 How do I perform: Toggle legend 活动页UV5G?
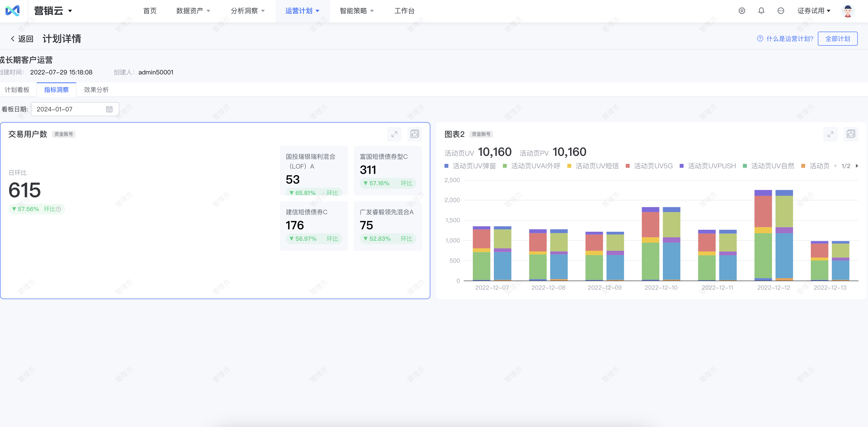pos(649,166)
